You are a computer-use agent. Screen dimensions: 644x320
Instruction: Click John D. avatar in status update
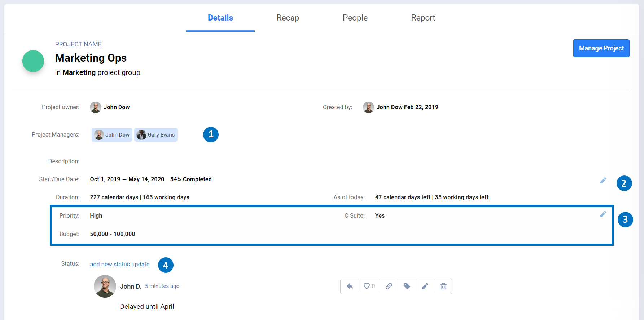(105, 286)
